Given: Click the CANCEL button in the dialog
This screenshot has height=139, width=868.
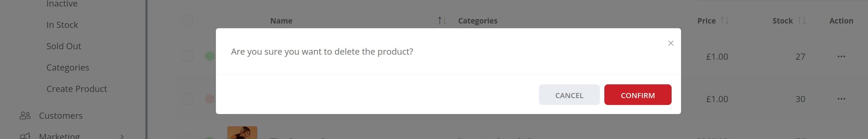Looking at the screenshot, I should [569, 95].
